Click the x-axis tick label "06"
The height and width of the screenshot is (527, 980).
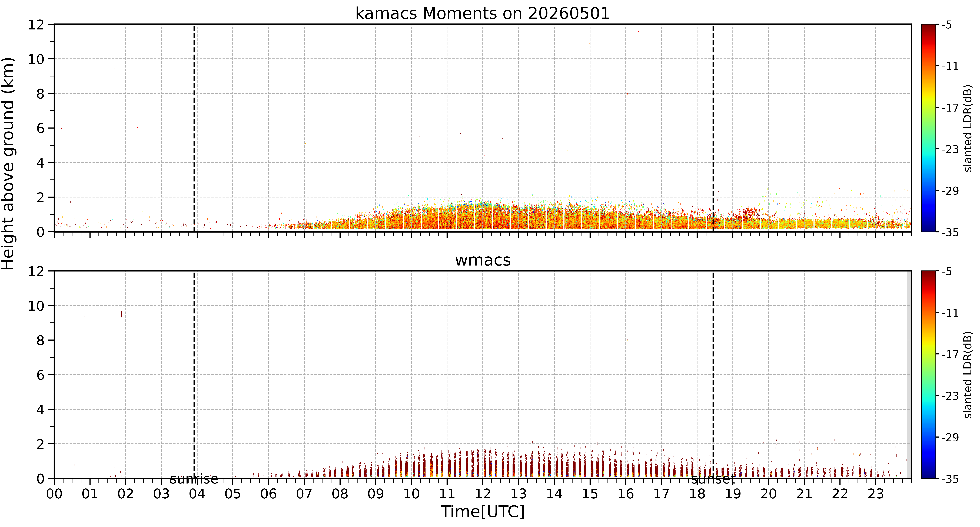coord(269,494)
